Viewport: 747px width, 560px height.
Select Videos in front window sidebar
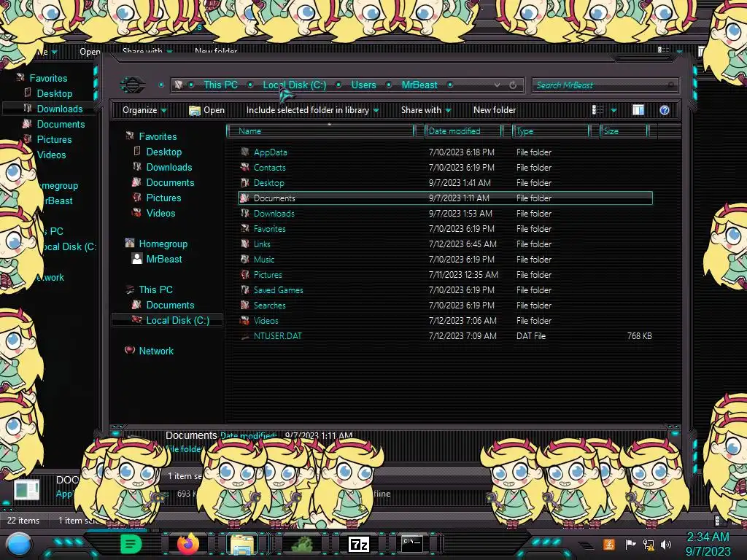click(160, 213)
